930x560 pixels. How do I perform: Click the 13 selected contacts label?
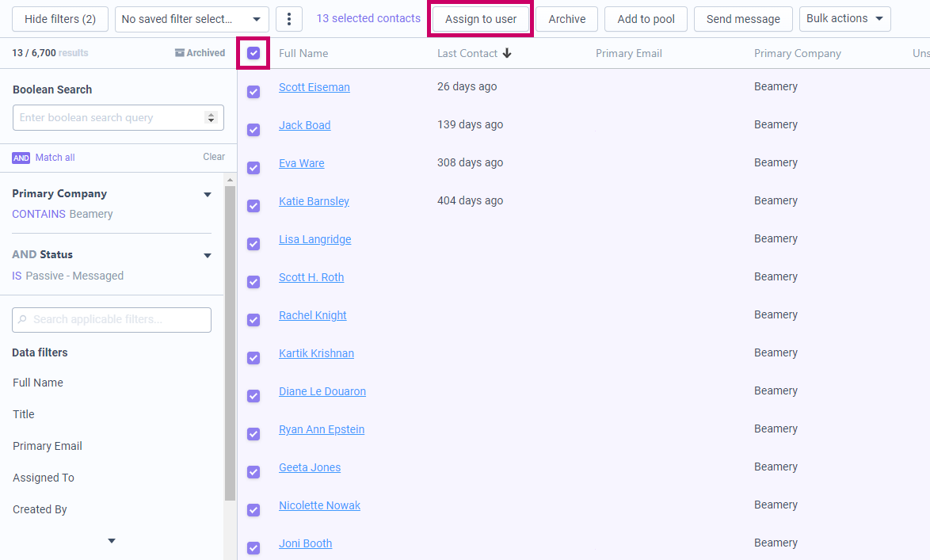[x=368, y=18]
